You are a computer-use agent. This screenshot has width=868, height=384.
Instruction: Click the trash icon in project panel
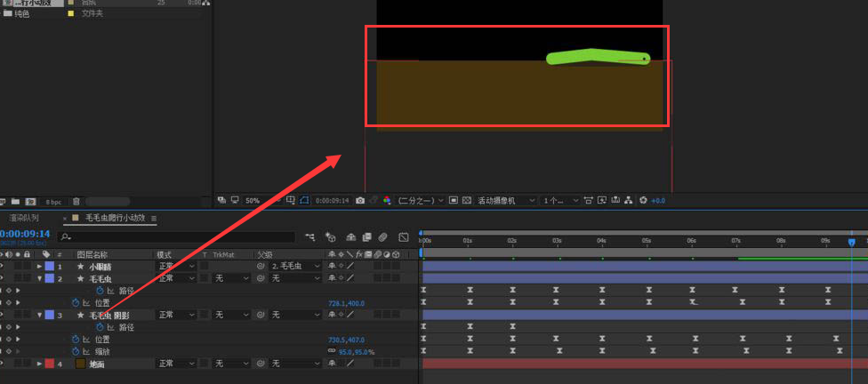pyautogui.click(x=76, y=202)
